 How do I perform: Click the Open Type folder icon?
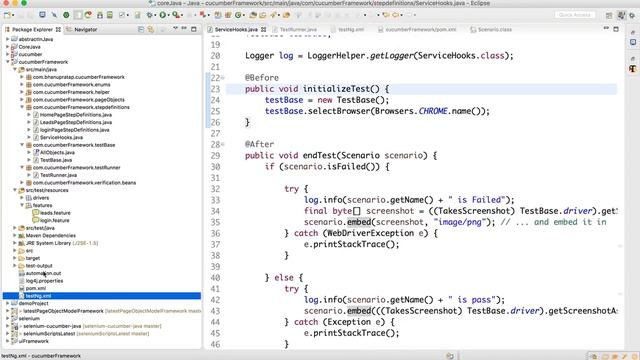coord(253,15)
